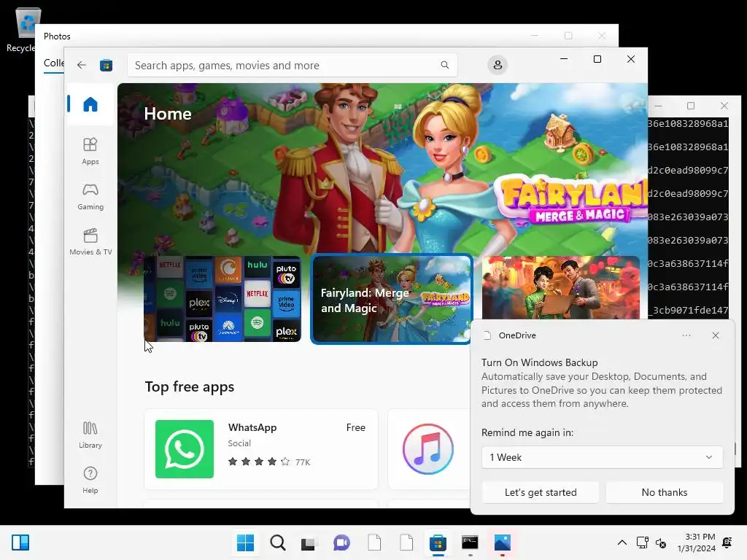Click the Microsoft Store logo icon
747x560 pixels.
click(106, 65)
